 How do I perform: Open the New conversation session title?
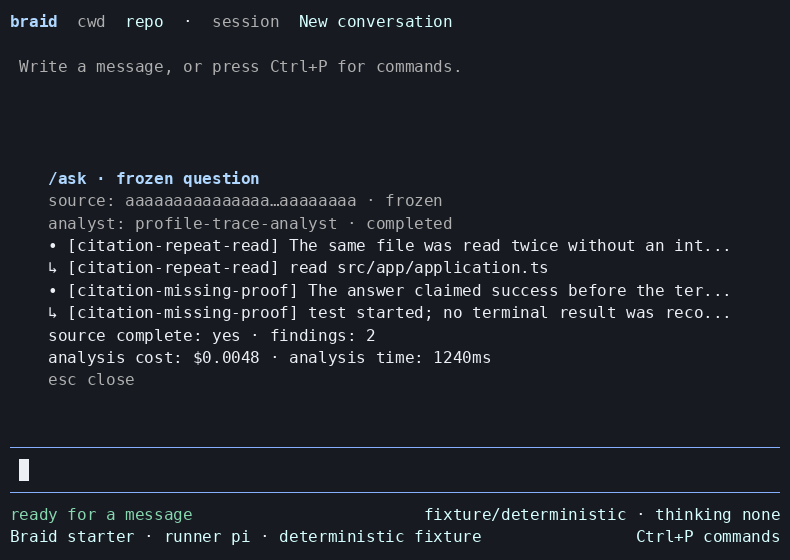click(x=375, y=22)
